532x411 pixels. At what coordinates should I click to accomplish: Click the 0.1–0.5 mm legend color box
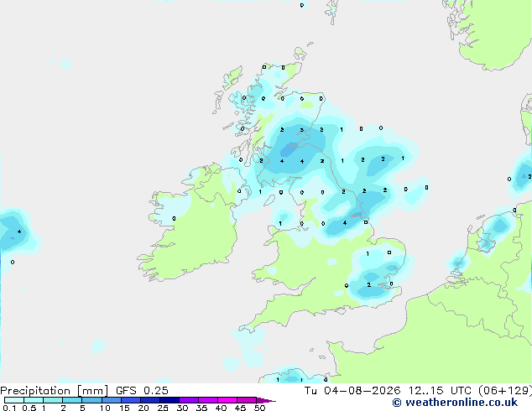(14, 400)
